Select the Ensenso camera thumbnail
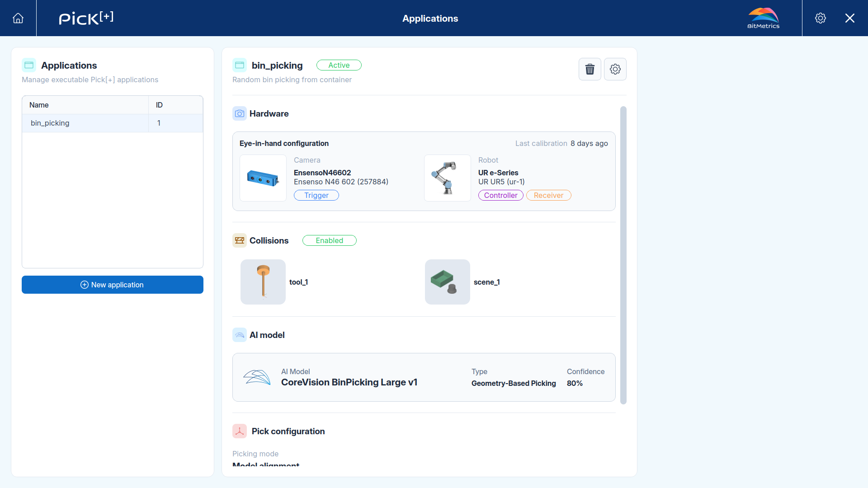 coord(263,178)
